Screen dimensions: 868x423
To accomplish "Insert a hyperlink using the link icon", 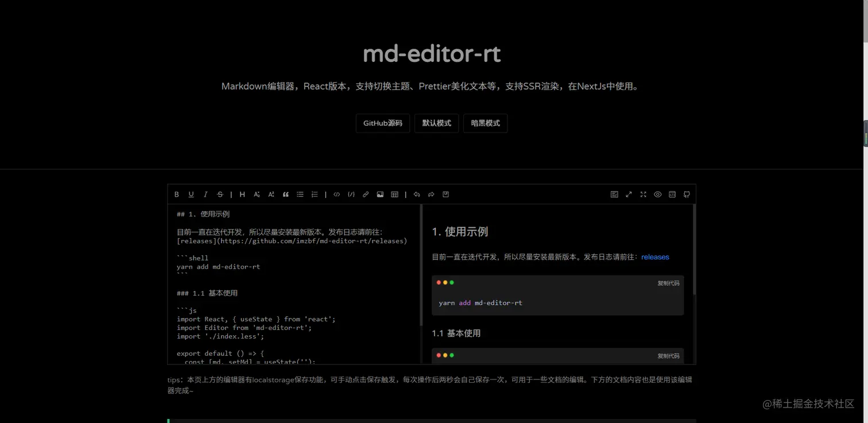I will (365, 194).
